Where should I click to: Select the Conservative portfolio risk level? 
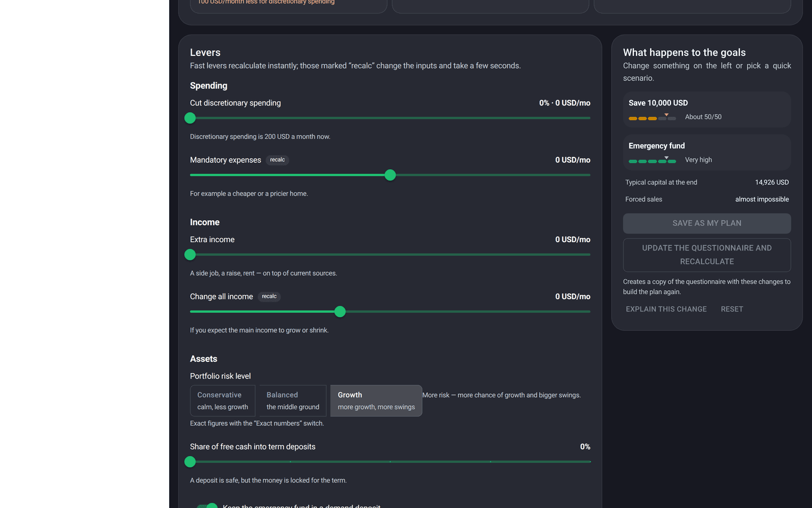(223, 401)
